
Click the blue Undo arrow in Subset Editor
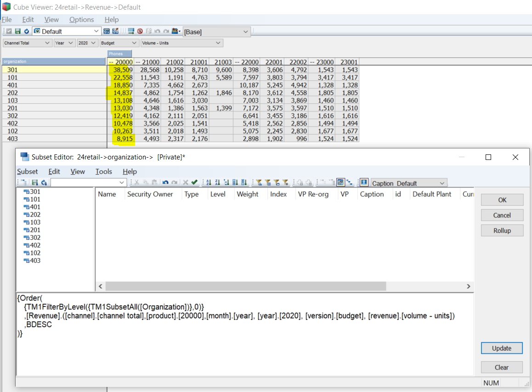[165, 182]
